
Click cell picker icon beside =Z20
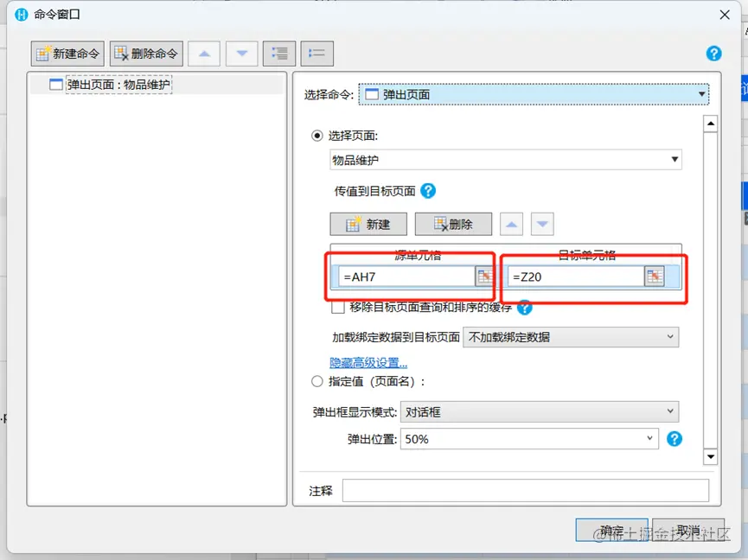coord(654,277)
